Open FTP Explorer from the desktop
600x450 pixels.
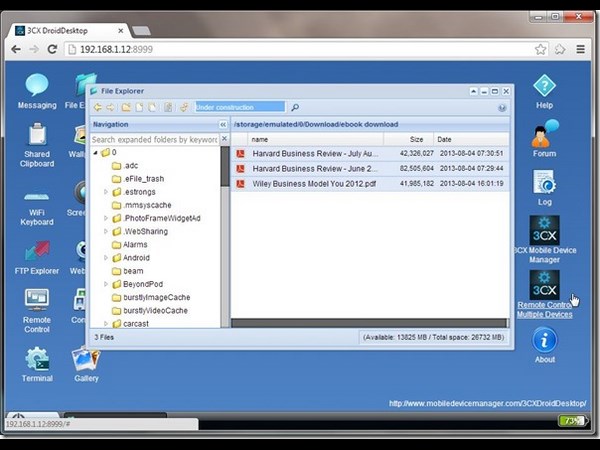pos(37,251)
